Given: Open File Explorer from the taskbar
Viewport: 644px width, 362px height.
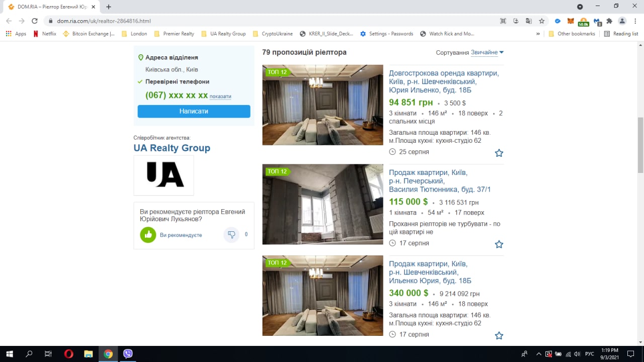Looking at the screenshot, I should click(89, 354).
